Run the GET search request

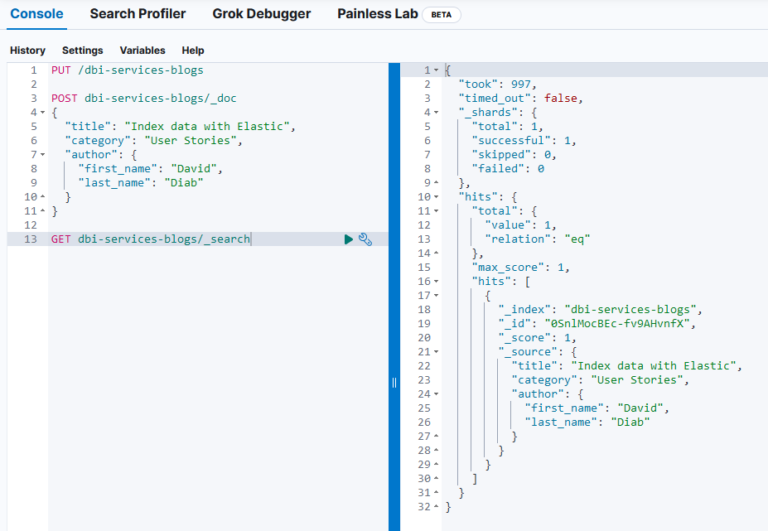coord(348,239)
